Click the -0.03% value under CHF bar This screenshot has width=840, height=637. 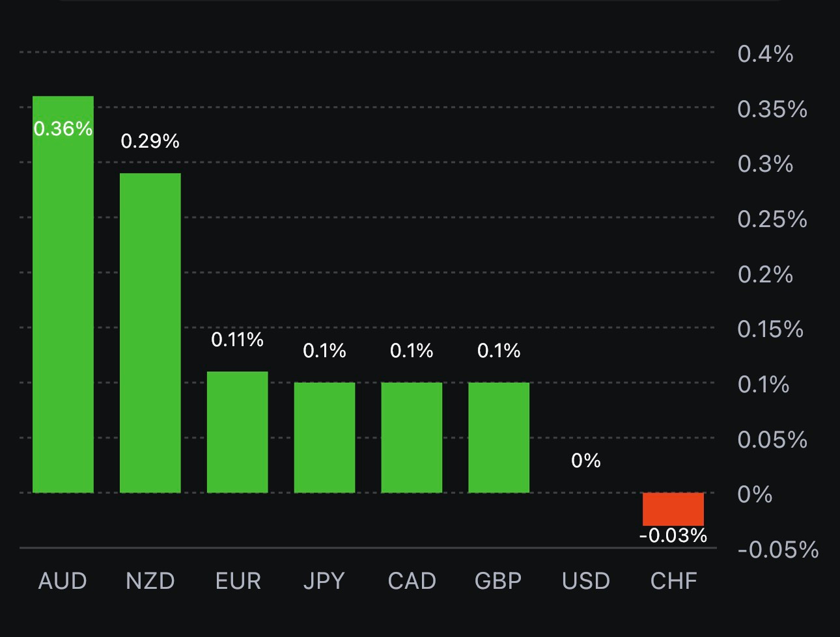[673, 535]
